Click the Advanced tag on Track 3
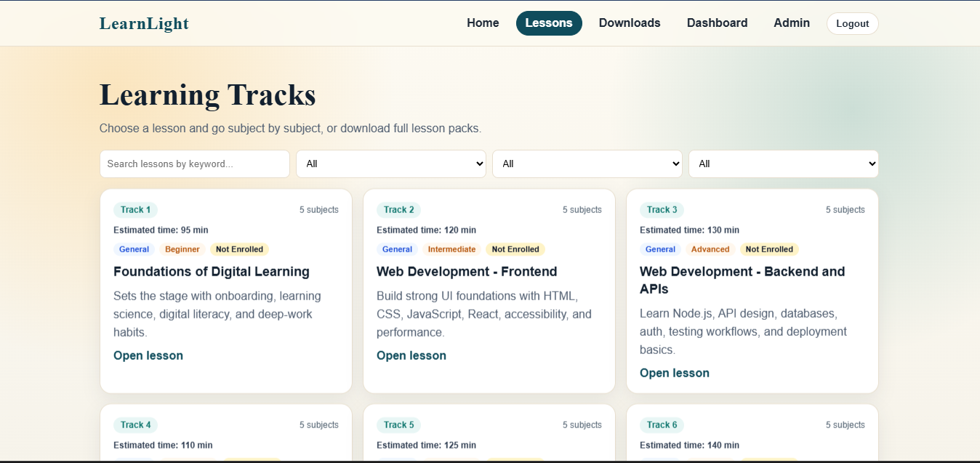Screen dimensions: 980x463 coord(710,249)
